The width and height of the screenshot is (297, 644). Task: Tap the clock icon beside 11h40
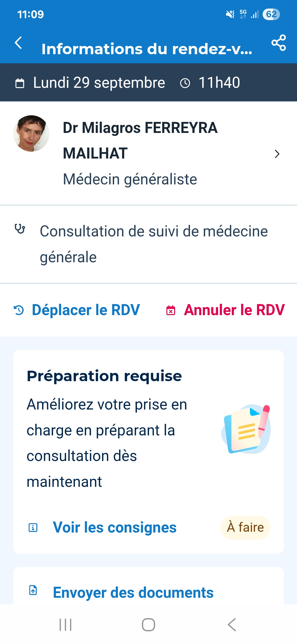pyautogui.click(x=185, y=83)
